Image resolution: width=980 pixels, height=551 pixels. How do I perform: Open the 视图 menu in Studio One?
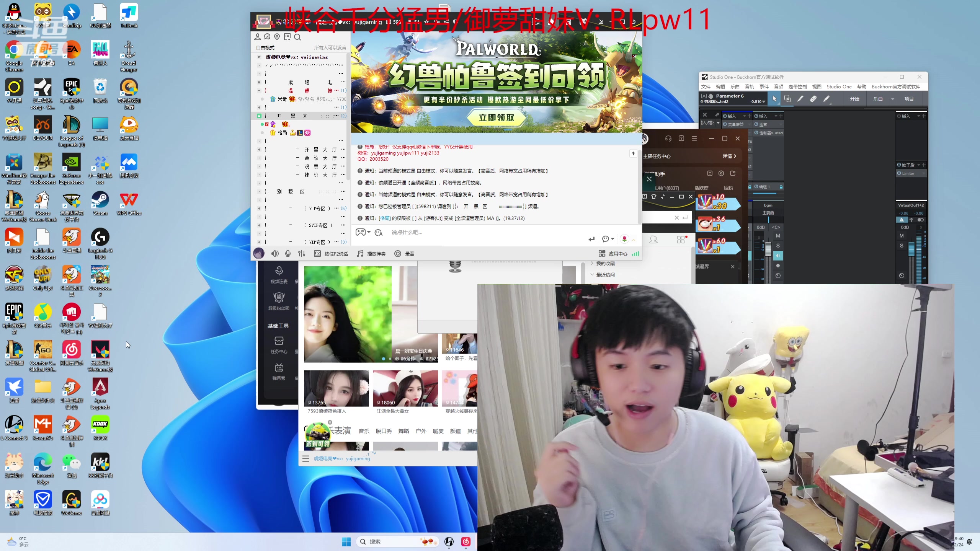tap(817, 87)
